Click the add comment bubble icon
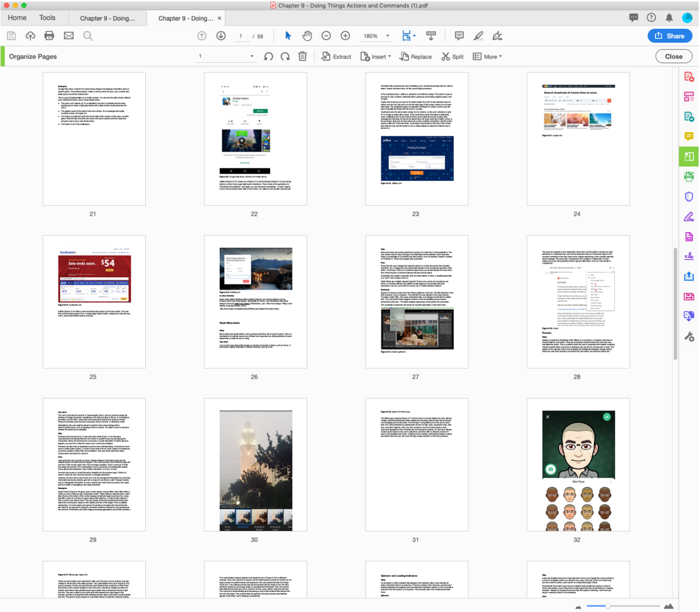The image size is (700, 612). (x=459, y=36)
